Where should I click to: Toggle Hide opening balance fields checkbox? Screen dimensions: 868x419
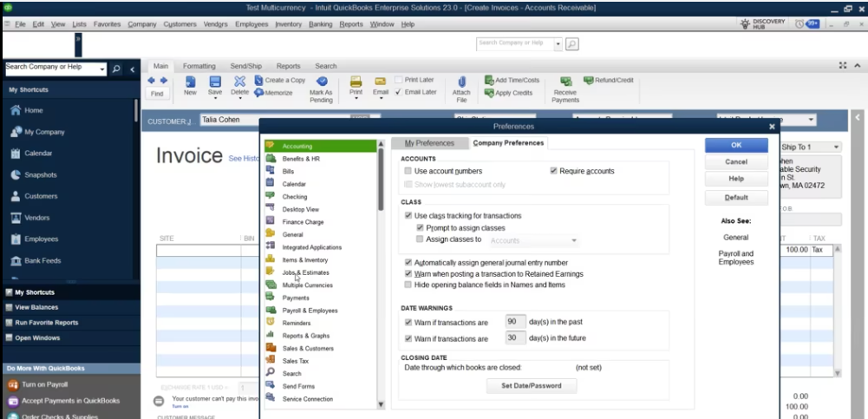pyautogui.click(x=408, y=285)
